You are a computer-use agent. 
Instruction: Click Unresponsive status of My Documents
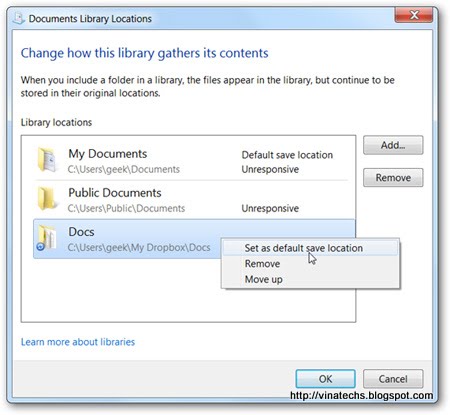point(270,169)
